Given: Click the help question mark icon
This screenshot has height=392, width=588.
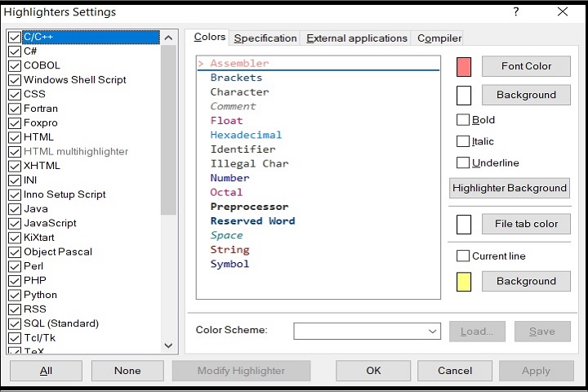Looking at the screenshot, I should [516, 12].
